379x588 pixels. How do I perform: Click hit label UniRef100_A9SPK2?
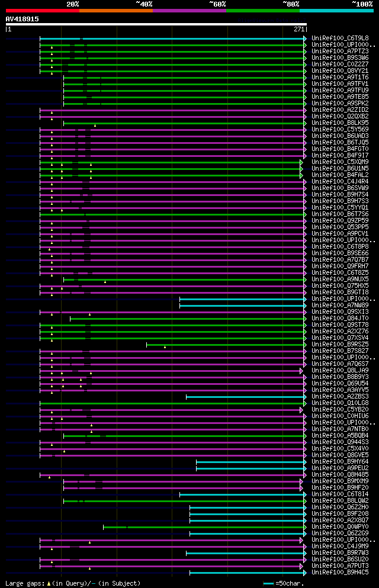coord(340,104)
